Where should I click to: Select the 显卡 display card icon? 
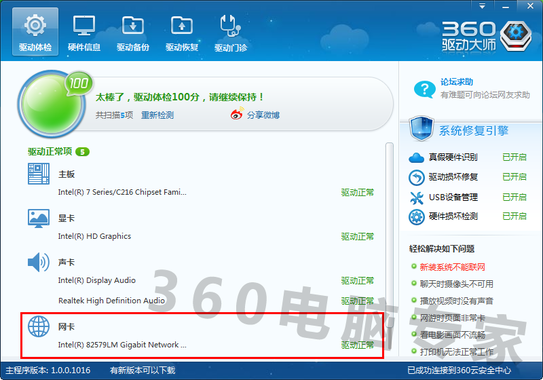38,218
